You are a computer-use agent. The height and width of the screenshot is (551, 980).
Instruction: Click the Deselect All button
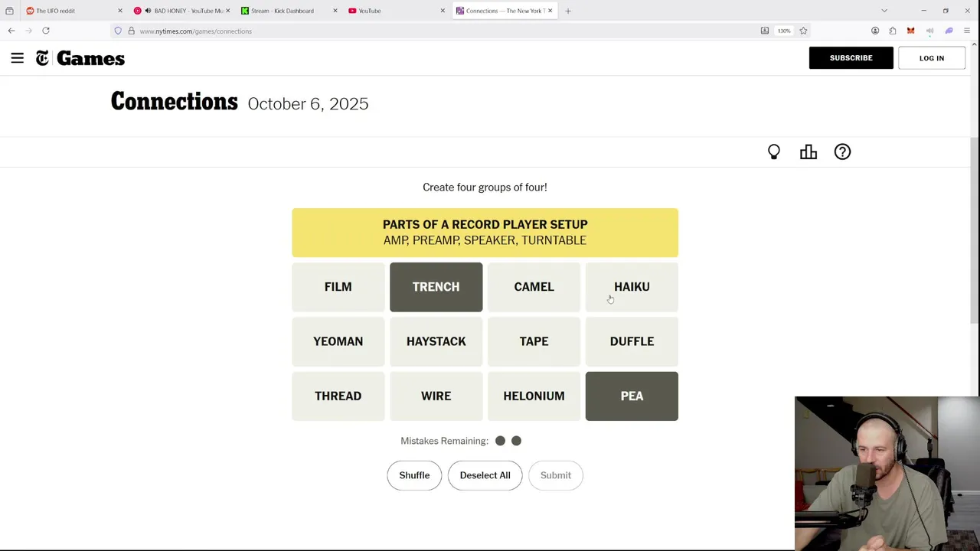[x=485, y=475]
